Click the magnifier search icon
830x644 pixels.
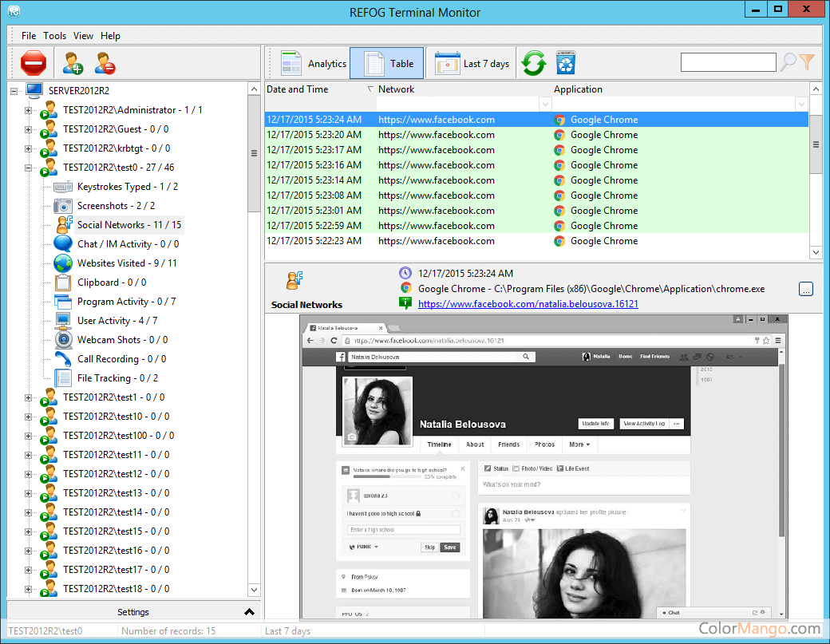point(788,62)
